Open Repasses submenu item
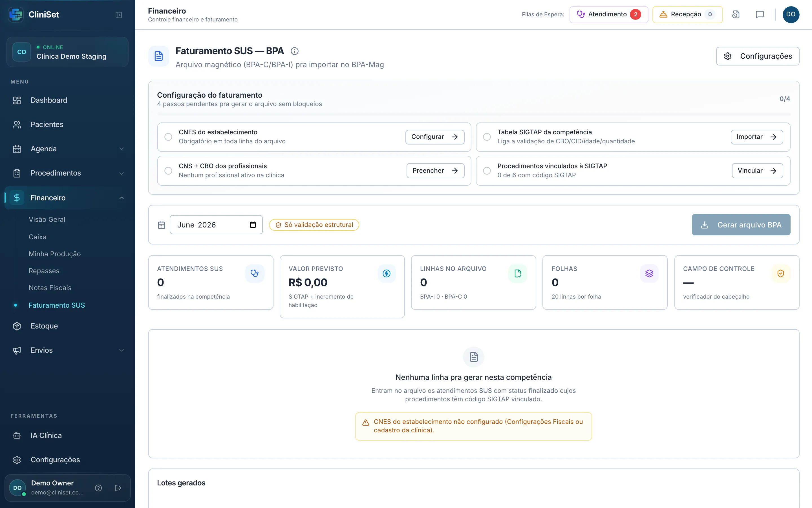 click(x=44, y=271)
